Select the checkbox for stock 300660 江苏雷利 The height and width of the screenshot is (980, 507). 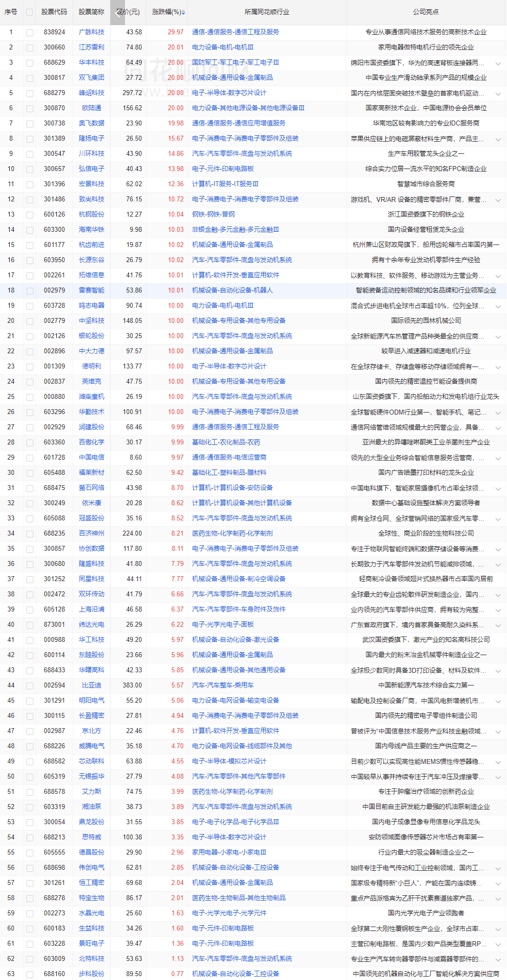(x=30, y=48)
